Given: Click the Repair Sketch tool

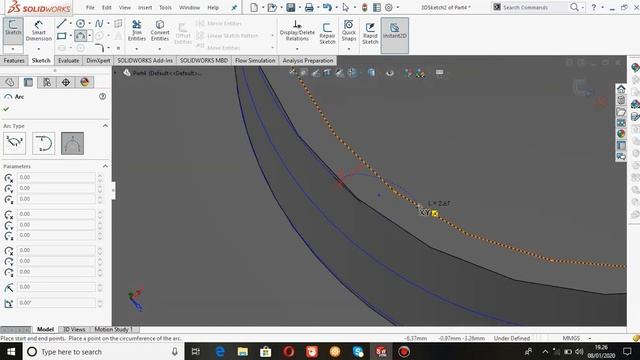Looking at the screenshot, I should (x=327, y=33).
